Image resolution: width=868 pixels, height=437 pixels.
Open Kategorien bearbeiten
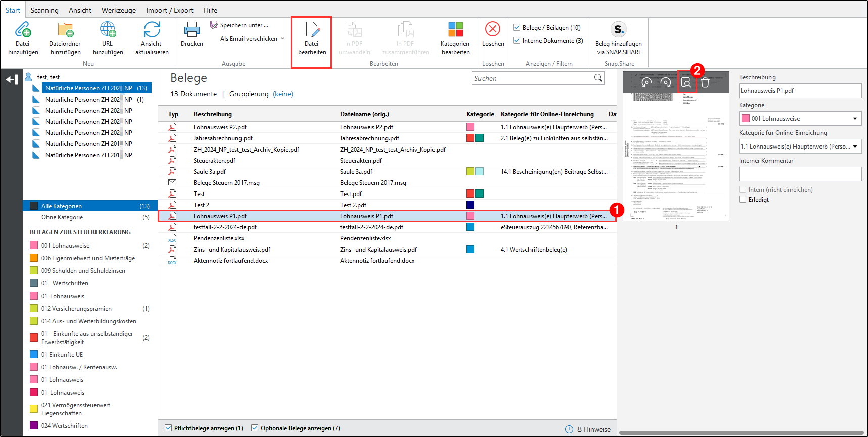point(455,38)
